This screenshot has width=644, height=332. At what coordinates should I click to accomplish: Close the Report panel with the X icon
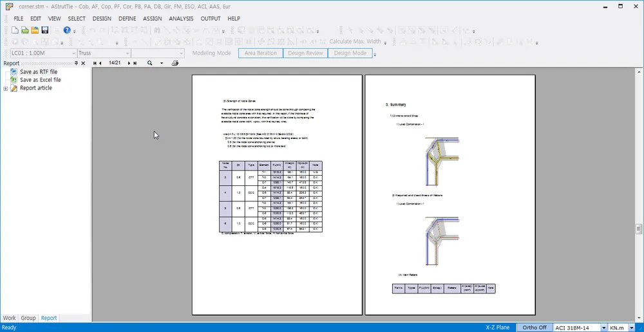pyautogui.click(x=83, y=63)
